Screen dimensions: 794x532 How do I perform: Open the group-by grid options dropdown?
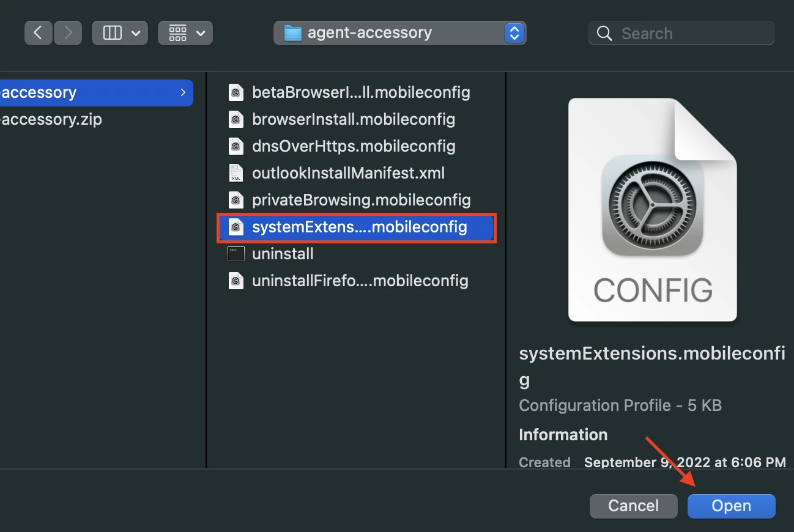185,33
